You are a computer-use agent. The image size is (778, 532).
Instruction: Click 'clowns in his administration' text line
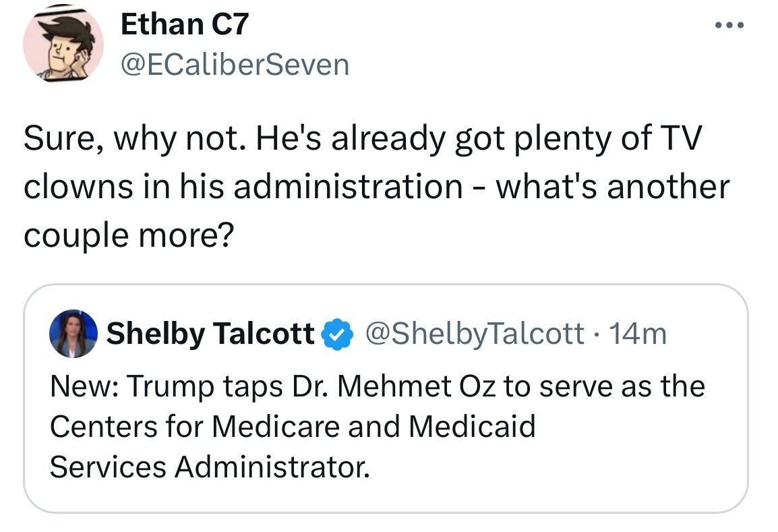(x=243, y=187)
